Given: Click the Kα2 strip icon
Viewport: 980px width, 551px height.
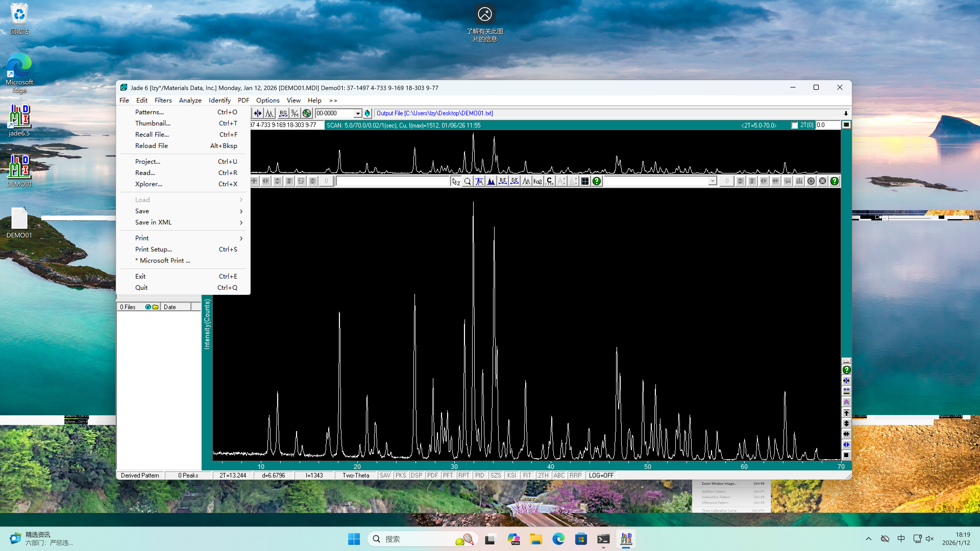Looking at the screenshot, I should click(537, 181).
